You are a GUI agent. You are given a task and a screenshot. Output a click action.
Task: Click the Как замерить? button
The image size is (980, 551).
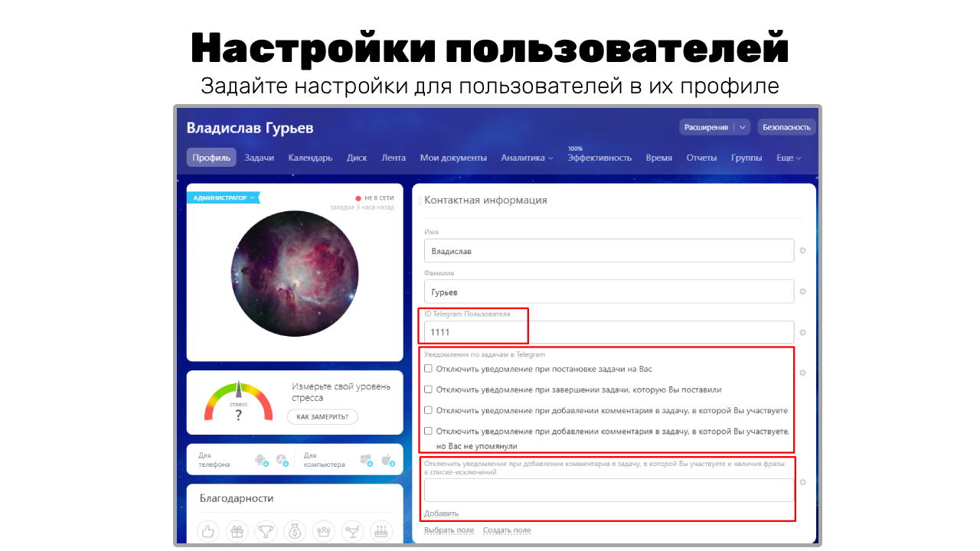coord(322,417)
